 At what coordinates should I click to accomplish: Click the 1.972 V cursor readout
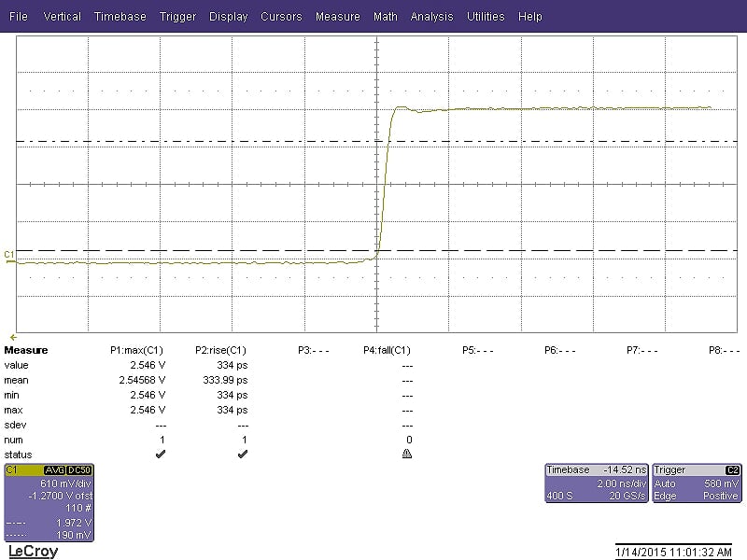pyautogui.click(x=74, y=523)
